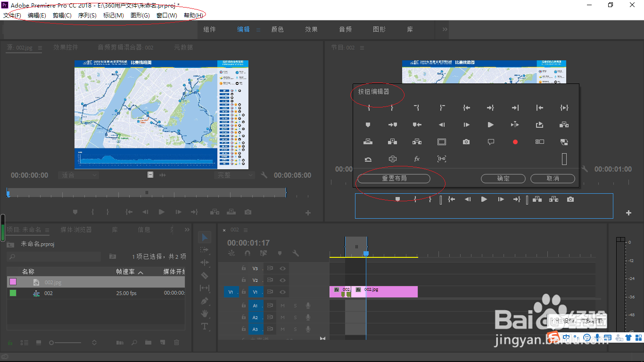The height and width of the screenshot is (362, 644).
Task: Toggle visibility of the V1 video track
Action: coord(283,292)
